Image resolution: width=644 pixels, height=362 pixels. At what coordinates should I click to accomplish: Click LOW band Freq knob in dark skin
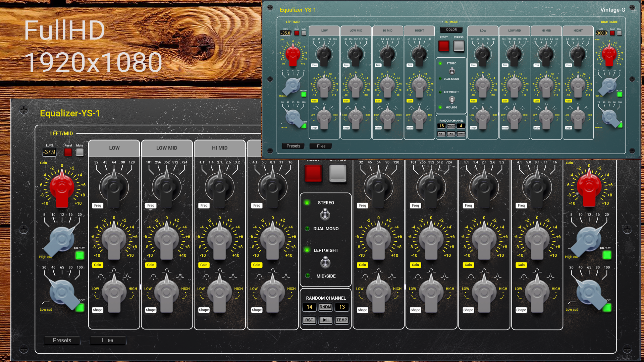tap(114, 187)
